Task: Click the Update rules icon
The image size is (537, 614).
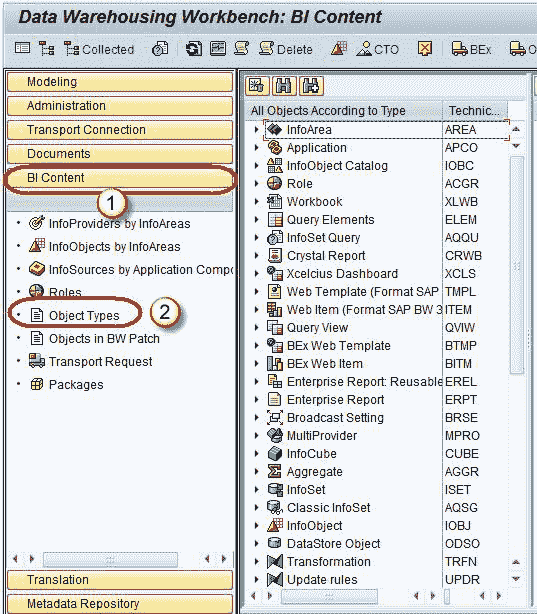Action: (275, 580)
